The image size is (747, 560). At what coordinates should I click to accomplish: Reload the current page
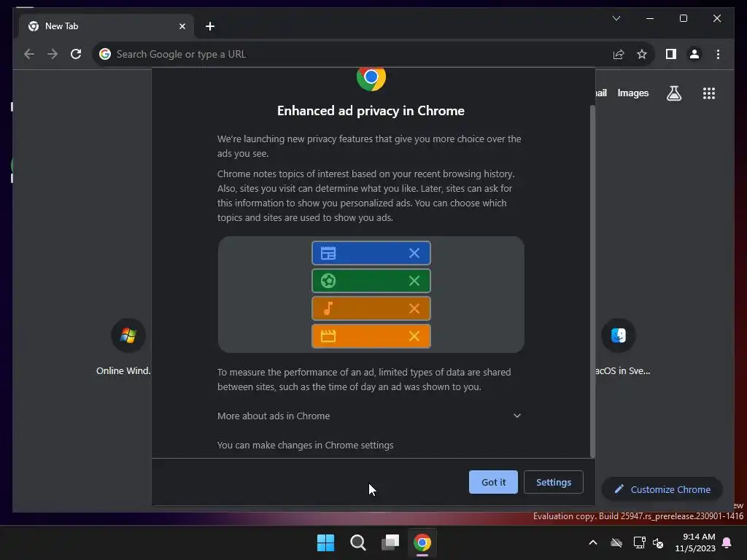[76, 54]
